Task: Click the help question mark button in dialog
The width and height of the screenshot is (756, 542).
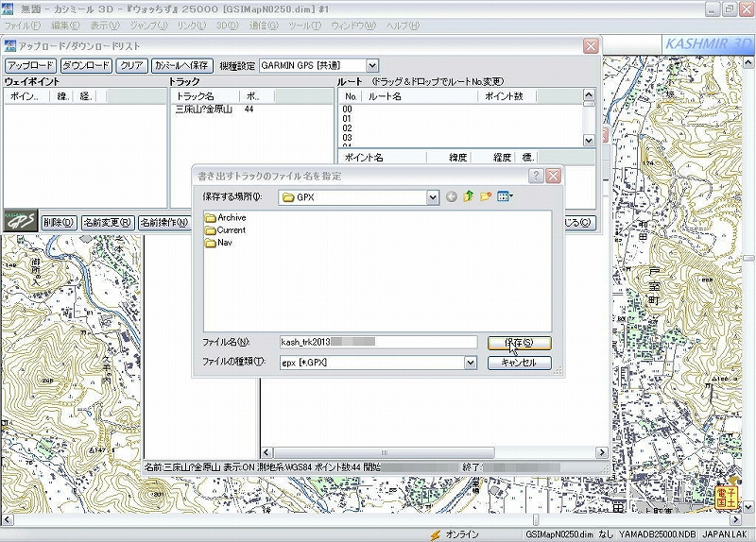Action: tap(536, 176)
